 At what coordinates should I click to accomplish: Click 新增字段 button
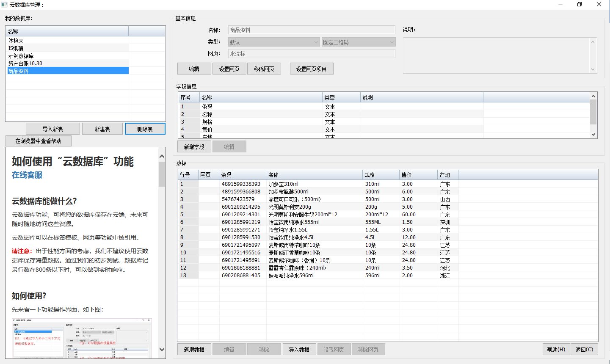194,147
